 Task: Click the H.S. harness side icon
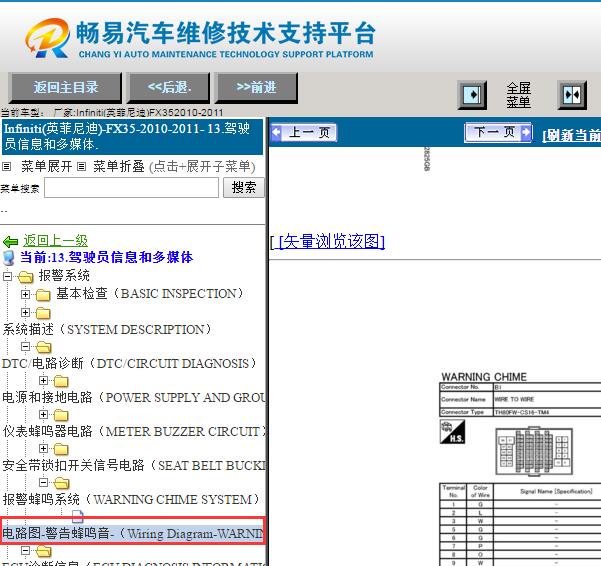pos(453,431)
